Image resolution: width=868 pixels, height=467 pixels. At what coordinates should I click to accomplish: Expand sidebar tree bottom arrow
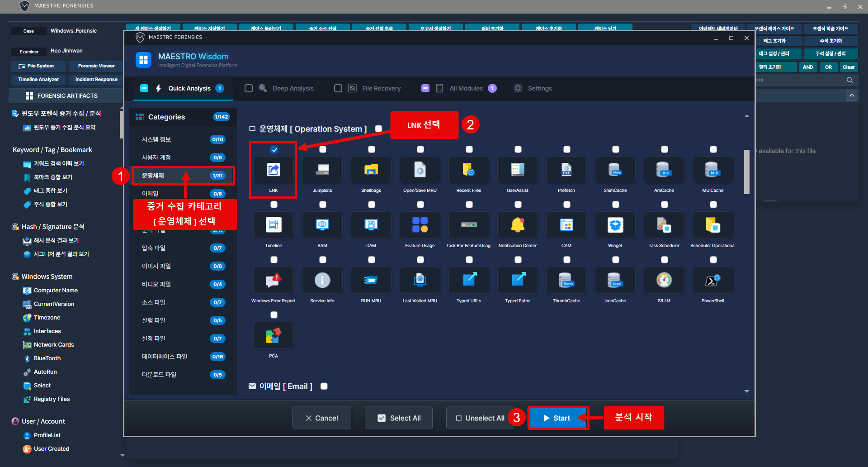pyautogui.click(x=122, y=455)
